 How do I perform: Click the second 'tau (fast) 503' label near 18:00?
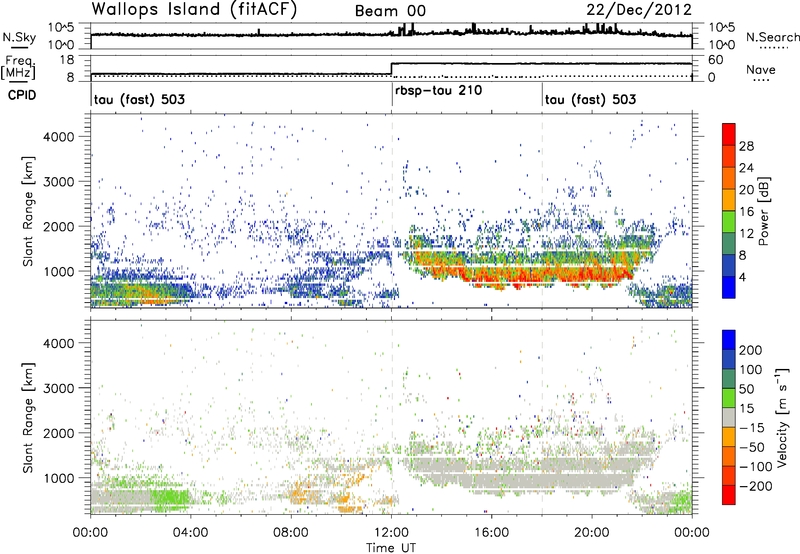[x=590, y=99]
